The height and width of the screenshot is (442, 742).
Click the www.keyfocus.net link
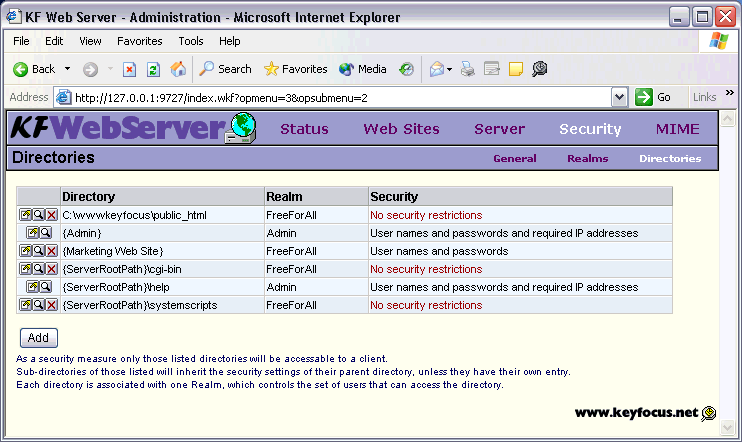(636, 413)
